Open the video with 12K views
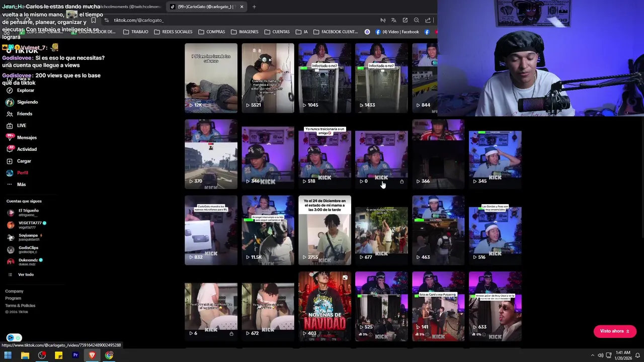Image resolution: width=644 pixels, height=362 pixels. (211, 78)
